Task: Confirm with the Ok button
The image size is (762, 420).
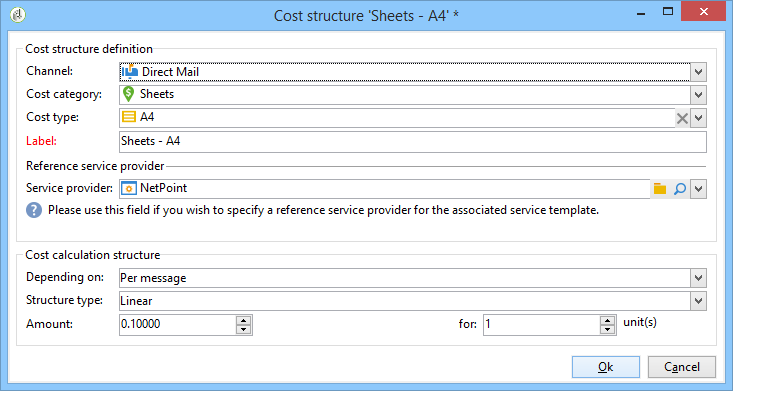Action: point(605,367)
